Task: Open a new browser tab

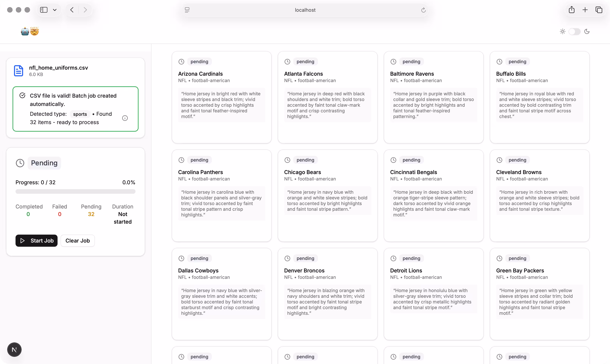Action: [585, 10]
